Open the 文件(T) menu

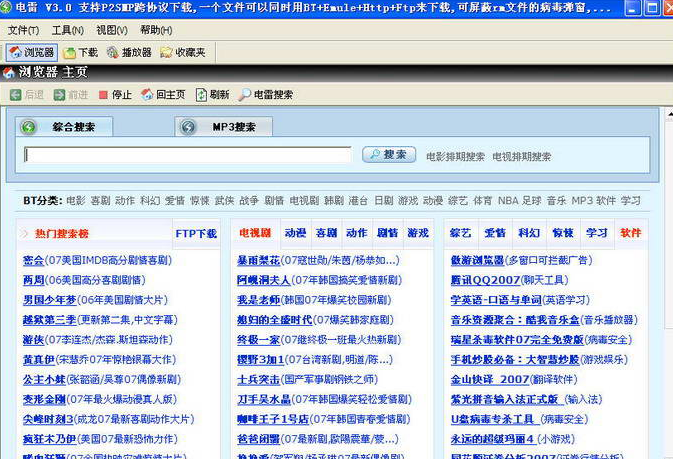pyautogui.click(x=23, y=30)
